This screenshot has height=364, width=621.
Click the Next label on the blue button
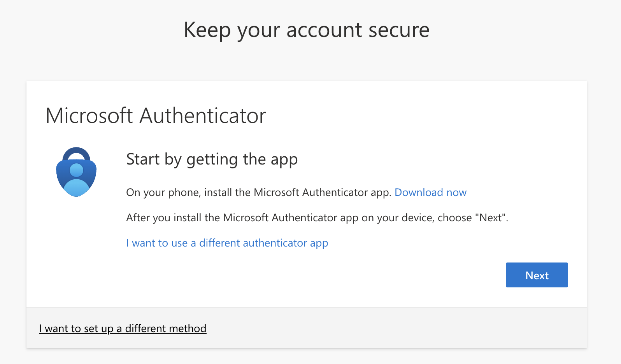pyautogui.click(x=537, y=275)
